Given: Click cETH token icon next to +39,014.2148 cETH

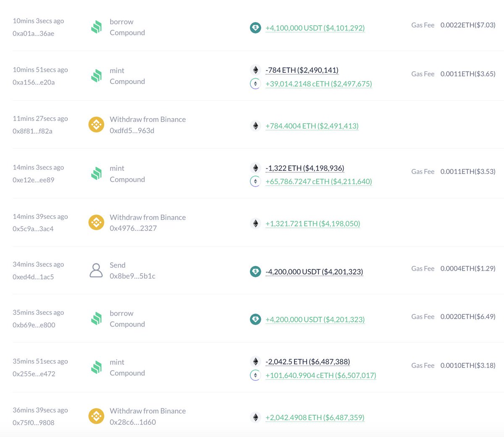Looking at the screenshot, I should pos(255,84).
